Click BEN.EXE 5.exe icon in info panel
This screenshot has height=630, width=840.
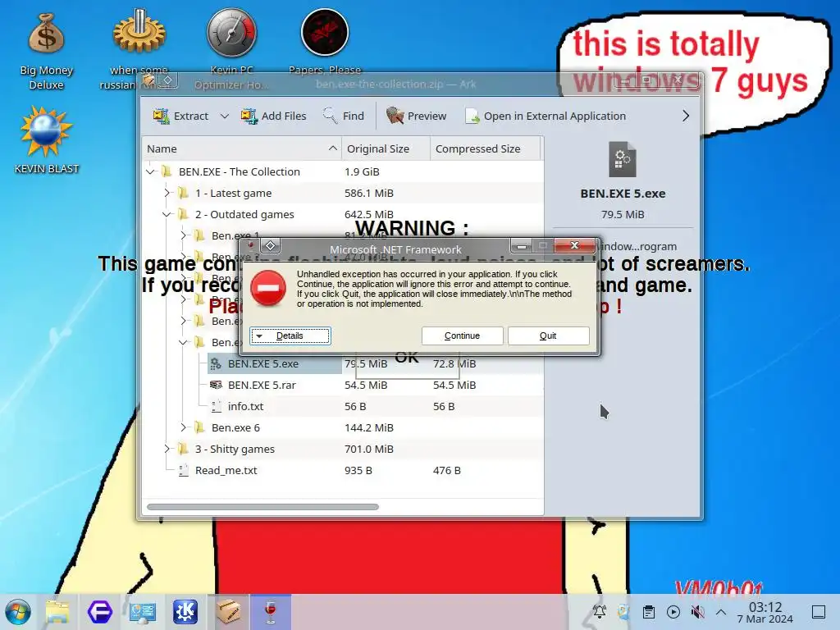[623, 159]
